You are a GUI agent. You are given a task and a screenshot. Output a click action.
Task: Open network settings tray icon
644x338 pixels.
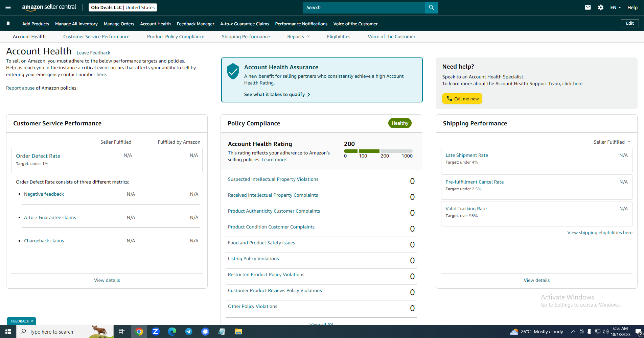pyautogui.click(x=598, y=332)
